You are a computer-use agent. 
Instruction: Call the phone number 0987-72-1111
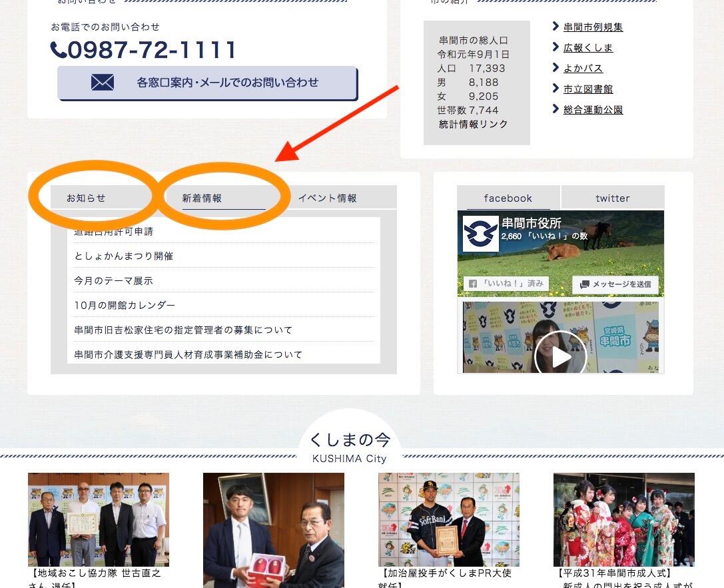152,50
